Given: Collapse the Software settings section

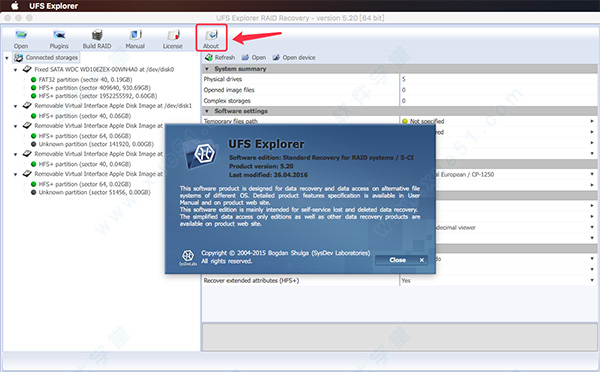Looking at the screenshot, I should point(207,111).
